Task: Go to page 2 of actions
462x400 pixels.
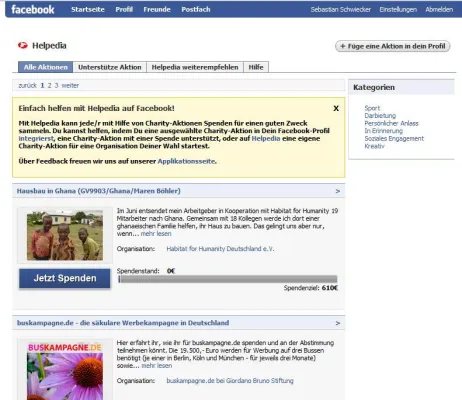Action: [49, 86]
